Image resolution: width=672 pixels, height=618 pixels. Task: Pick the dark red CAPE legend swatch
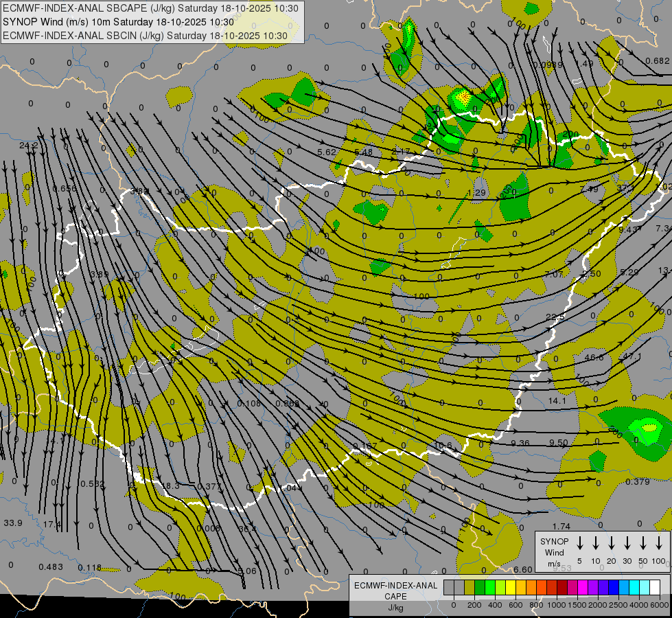click(x=562, y=587)
